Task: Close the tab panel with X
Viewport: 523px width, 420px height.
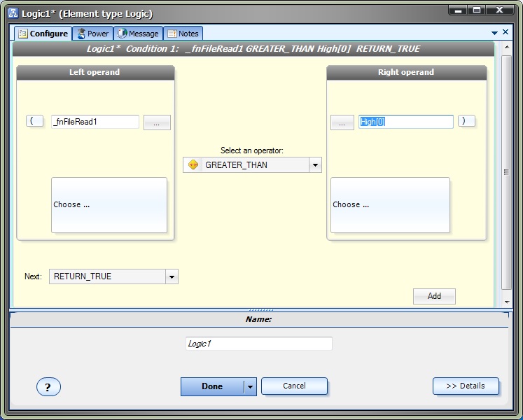Action: 505,32
